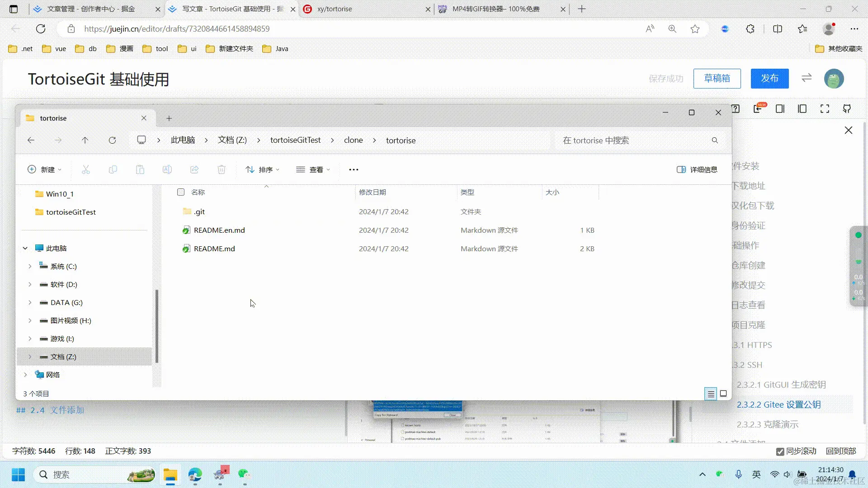Image resolution: width=868 pixels, height=488 pixels.
Task: Open the 查看 view dropdown
Action: [313, 169]
